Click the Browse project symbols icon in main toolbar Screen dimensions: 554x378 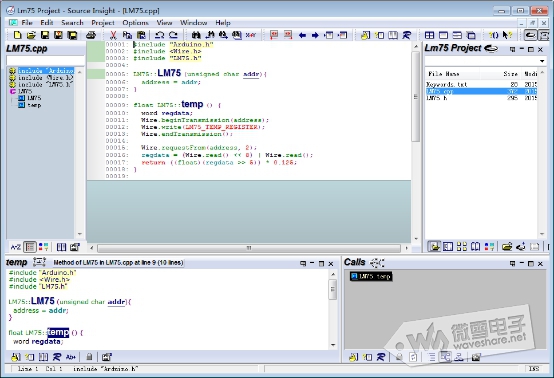click(393, 35)
